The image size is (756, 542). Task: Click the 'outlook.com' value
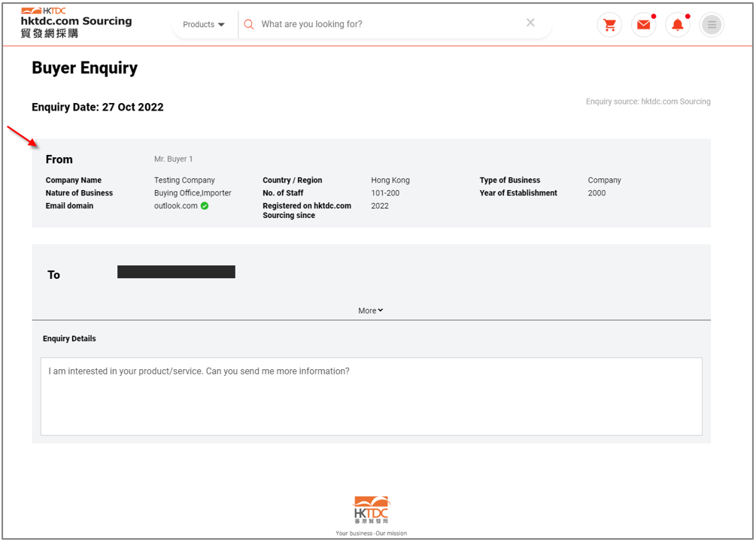176,206
